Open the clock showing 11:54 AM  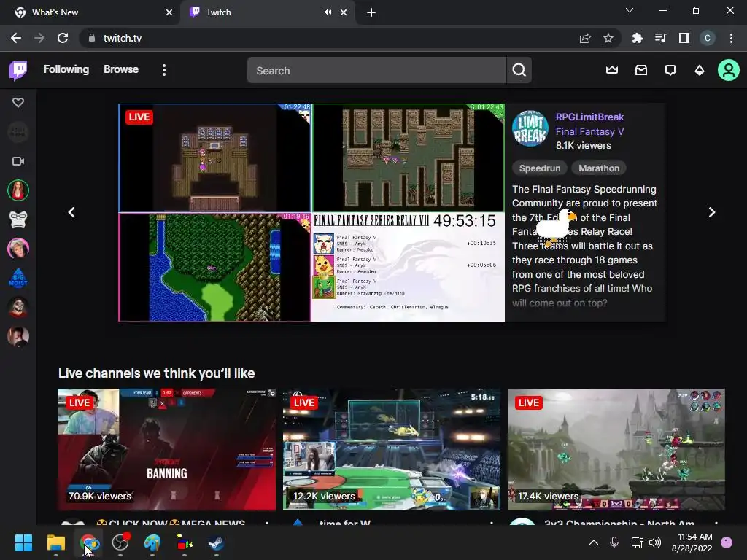click(x=692, y=542)
